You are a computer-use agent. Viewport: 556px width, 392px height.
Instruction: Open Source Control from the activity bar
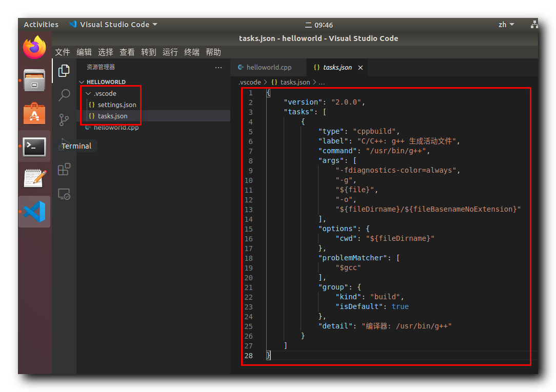click(64, 120)
